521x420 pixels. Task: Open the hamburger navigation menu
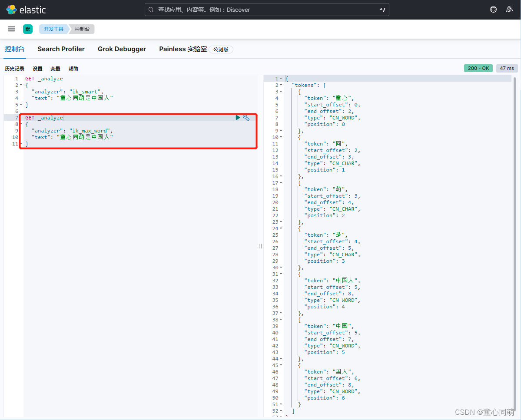click(x=11, y=29)
